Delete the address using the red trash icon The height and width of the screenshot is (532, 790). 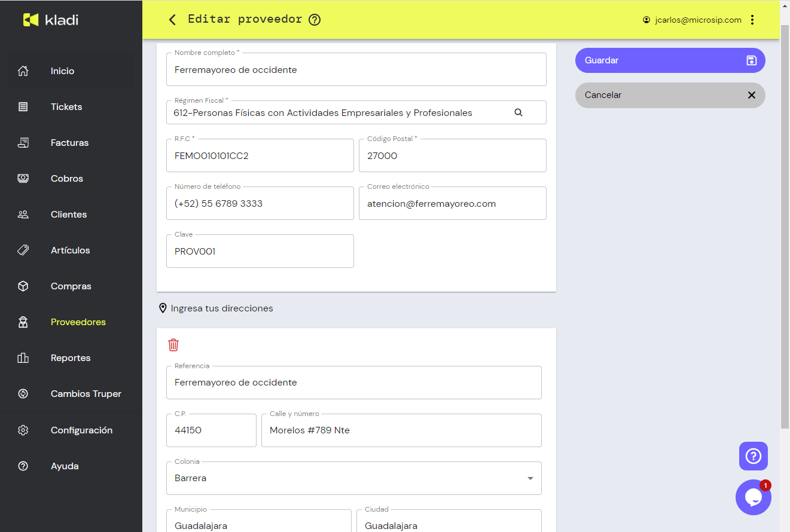173,345
